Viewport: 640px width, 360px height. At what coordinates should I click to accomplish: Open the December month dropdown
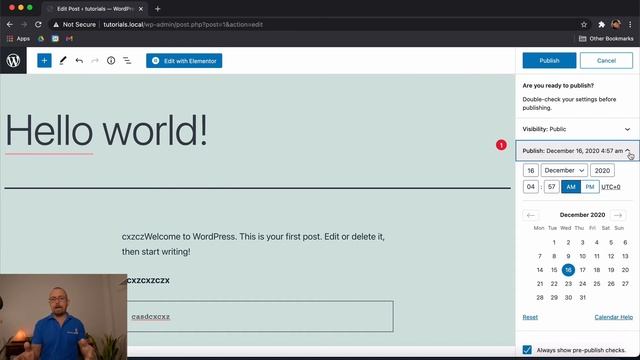point(564,170)
